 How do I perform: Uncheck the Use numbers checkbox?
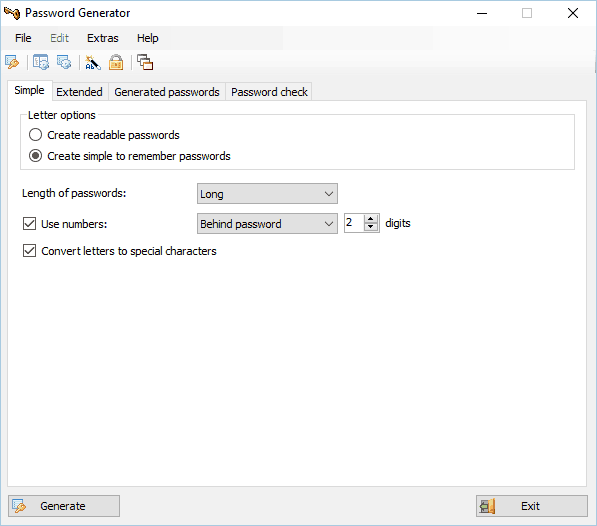[29, 224]
